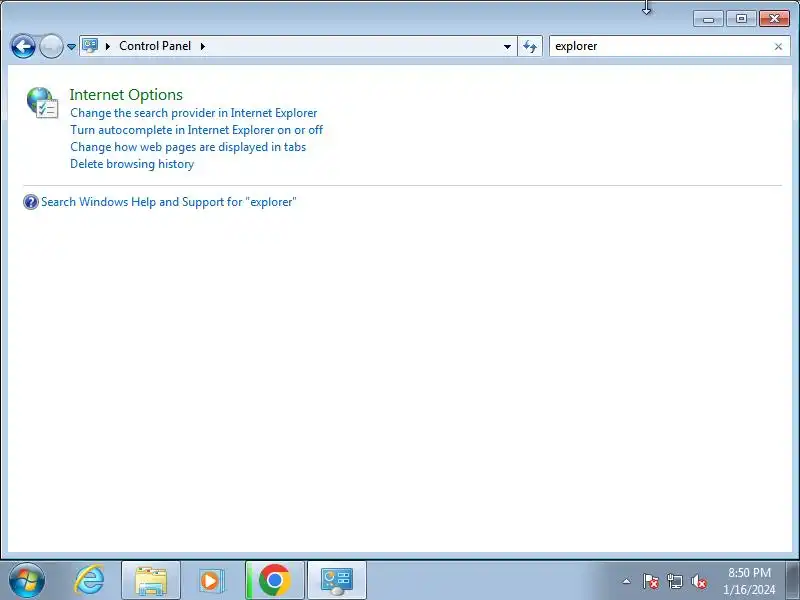Expand the chevron after Control Panel breadcrumb

(203, 46)
